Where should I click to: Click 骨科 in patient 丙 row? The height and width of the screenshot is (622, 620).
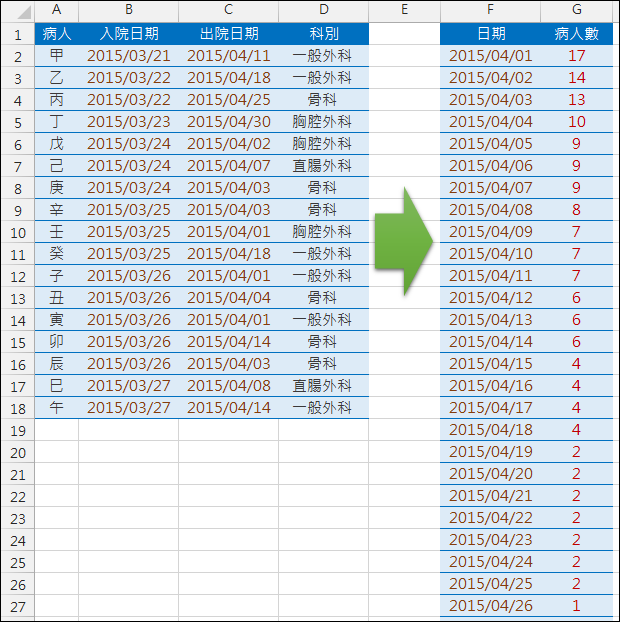click(x=324, y=100)
